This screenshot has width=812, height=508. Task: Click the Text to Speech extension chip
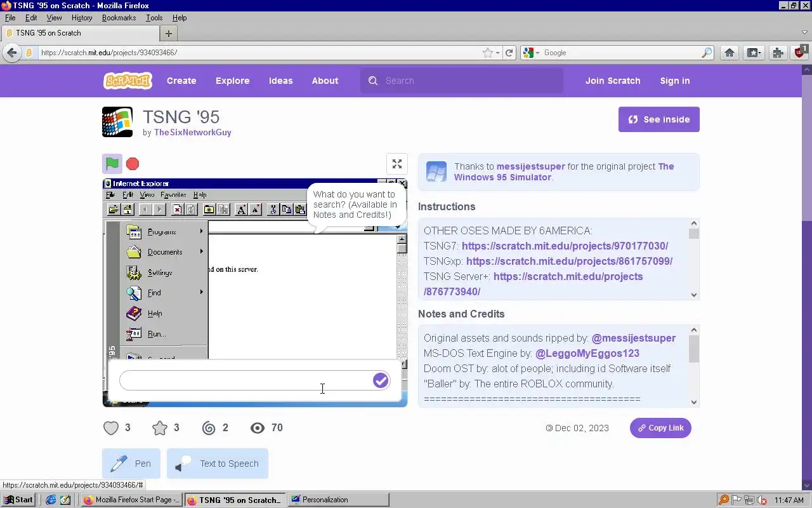pyautogui.click(x=218, y=464)
